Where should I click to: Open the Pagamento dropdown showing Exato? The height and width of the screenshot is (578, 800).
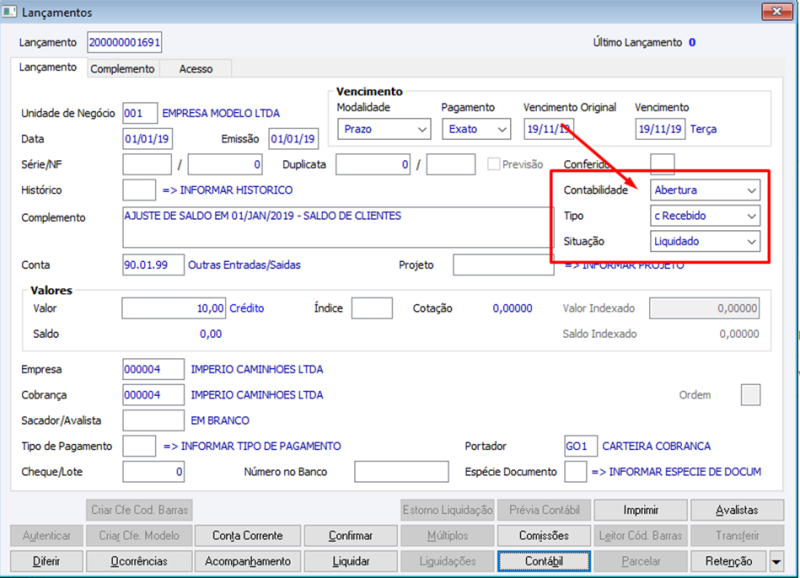476,129
